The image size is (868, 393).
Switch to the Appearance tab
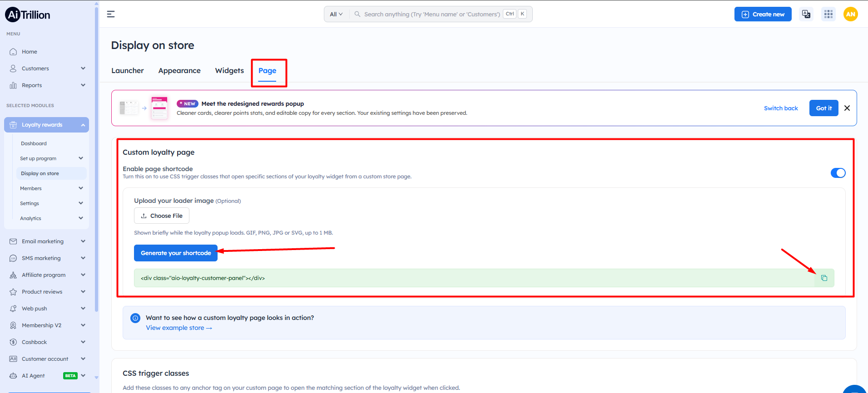(x=179, y=71)
